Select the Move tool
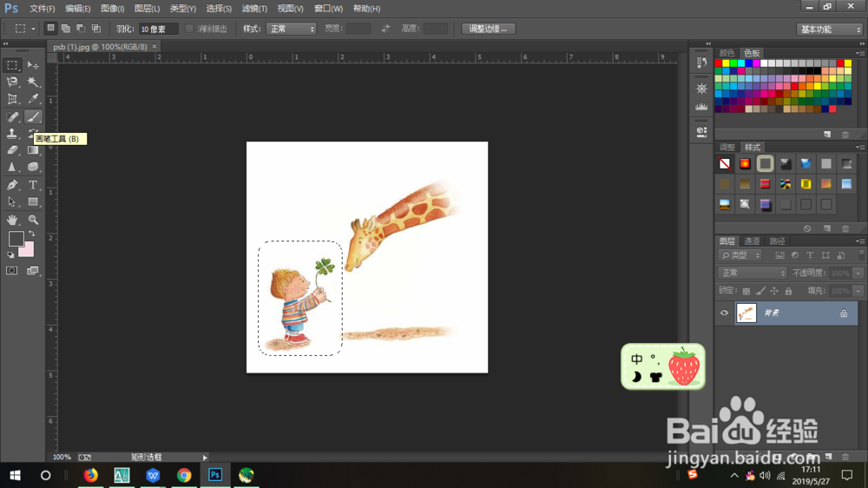Viewport: 868px width, 488px height. [x=33, y=65]
